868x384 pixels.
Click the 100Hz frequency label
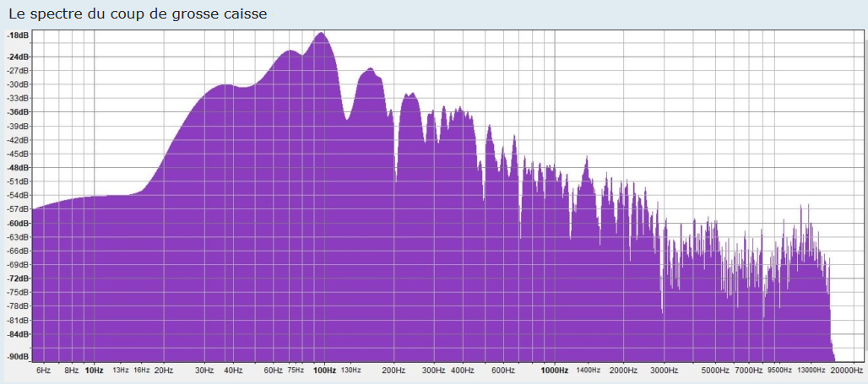coord(324,370)
